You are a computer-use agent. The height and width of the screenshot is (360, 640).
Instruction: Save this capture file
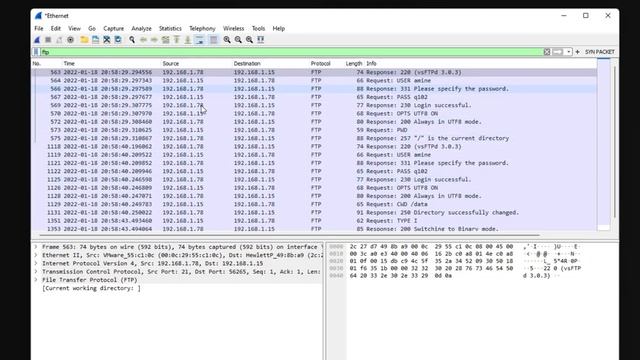[x=95, y=40]
